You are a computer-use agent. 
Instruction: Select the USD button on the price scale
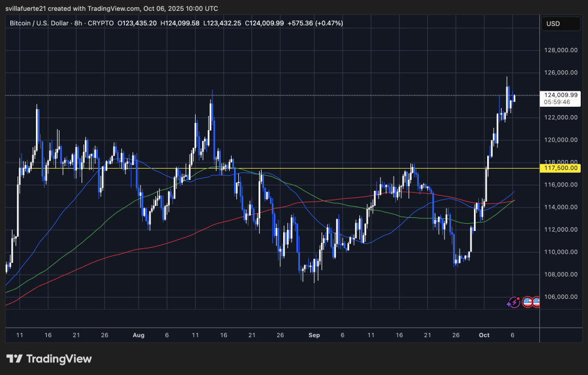(x=560, y=23)
